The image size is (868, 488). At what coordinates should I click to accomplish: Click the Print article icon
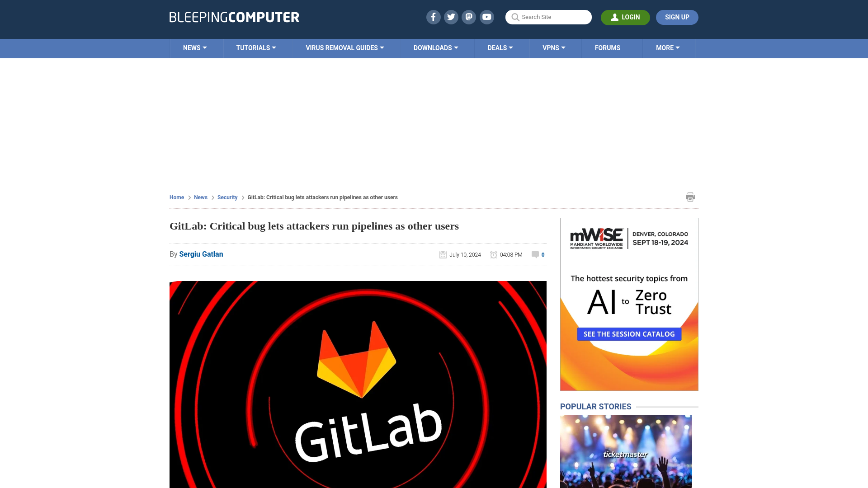690,197
